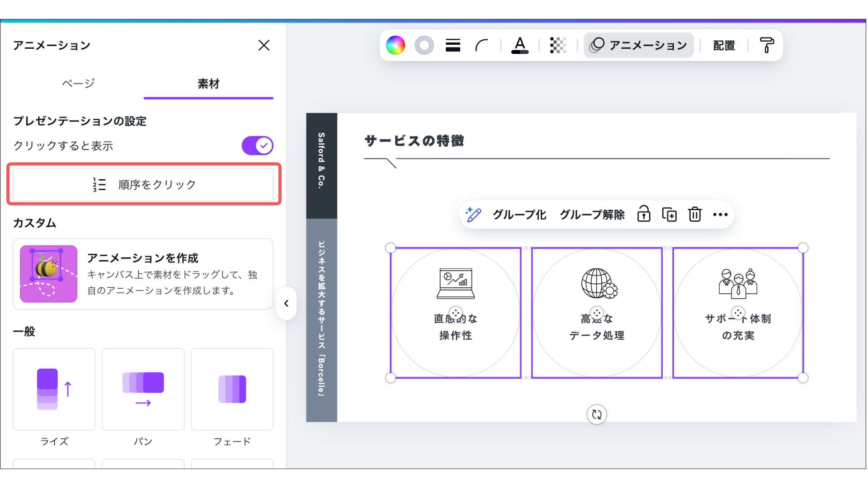Screen dimensions: 868x488
Task: Click the 順序をクリック button
Action: pyautogui.click(x=143, y=184)
